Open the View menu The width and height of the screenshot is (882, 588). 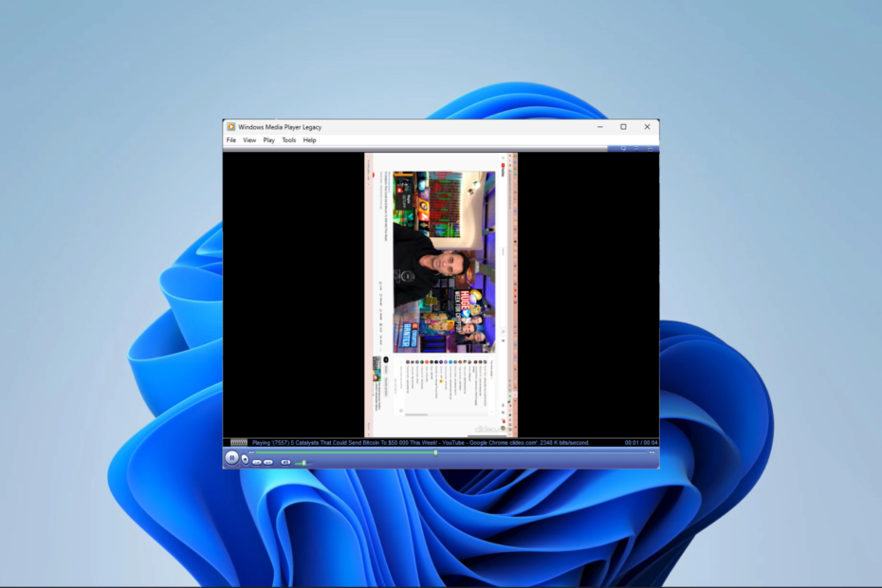249,140
